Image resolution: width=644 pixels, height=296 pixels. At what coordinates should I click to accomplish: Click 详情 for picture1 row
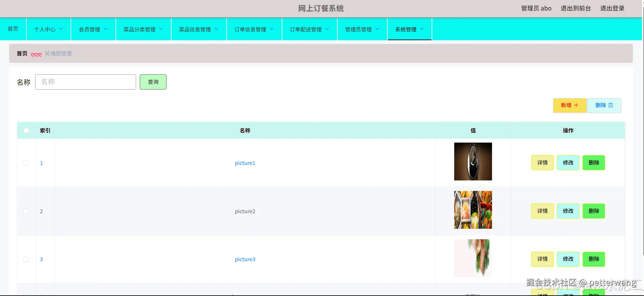click(542, 163)
